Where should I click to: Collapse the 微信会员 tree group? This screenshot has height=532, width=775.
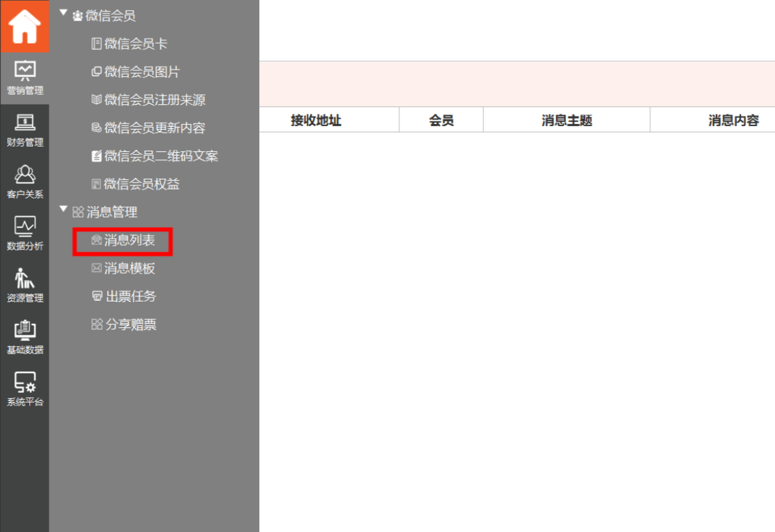point(64,15)
